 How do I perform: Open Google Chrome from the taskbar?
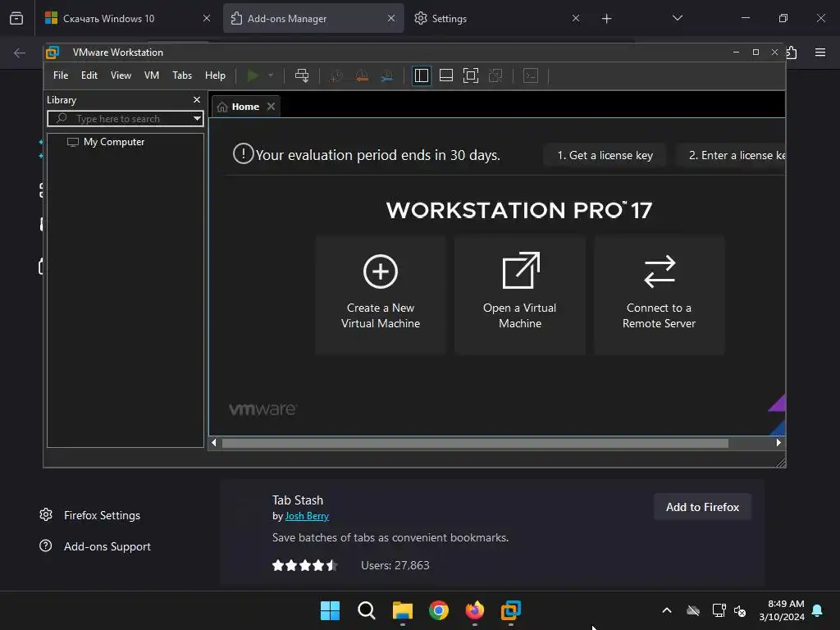439,610
